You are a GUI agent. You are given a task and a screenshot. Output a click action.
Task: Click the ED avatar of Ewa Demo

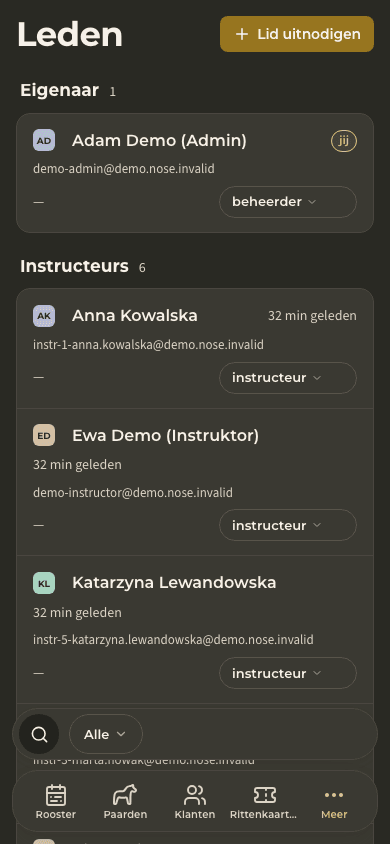[x=44, y=435]
